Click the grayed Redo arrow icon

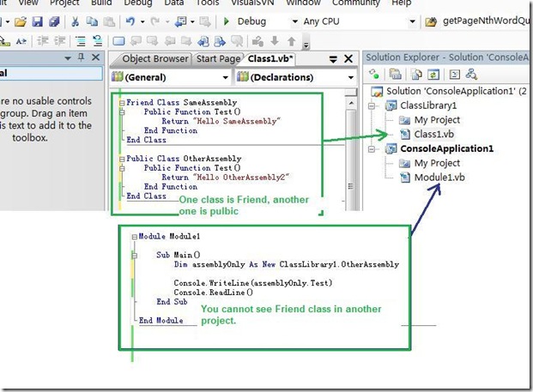[155, 21]
